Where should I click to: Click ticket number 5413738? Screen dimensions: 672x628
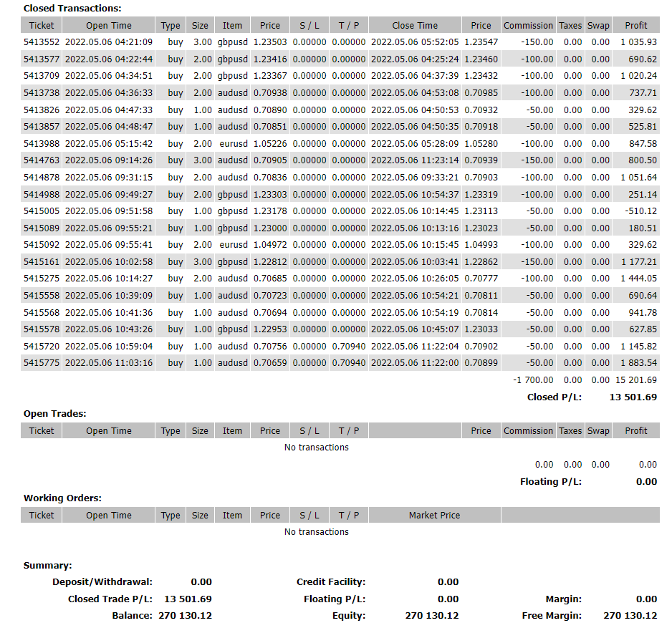pyautogui.click(x=42, y=93)
